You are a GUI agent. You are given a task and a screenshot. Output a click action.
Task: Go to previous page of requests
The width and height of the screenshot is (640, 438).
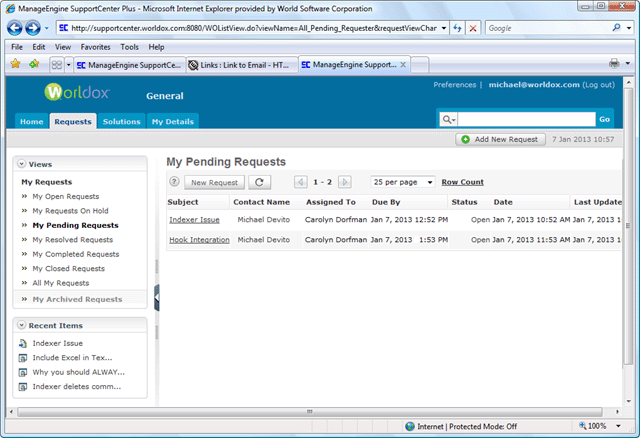300,182
